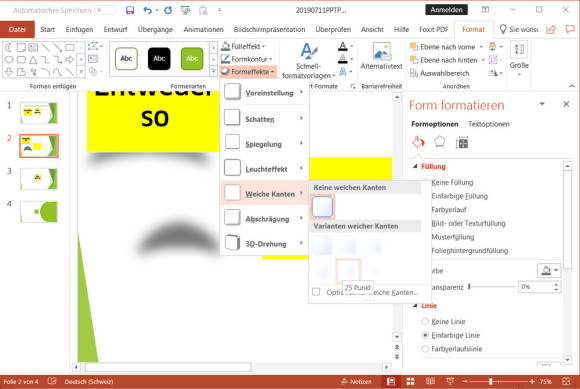Viewport: 580px width, 389px height.
Task: Select the Farbverlaufslinie radio option
Action: tap(425, 349)
